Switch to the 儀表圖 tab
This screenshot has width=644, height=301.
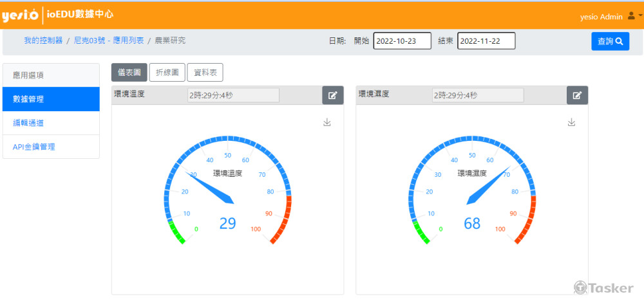pos(129,73)
